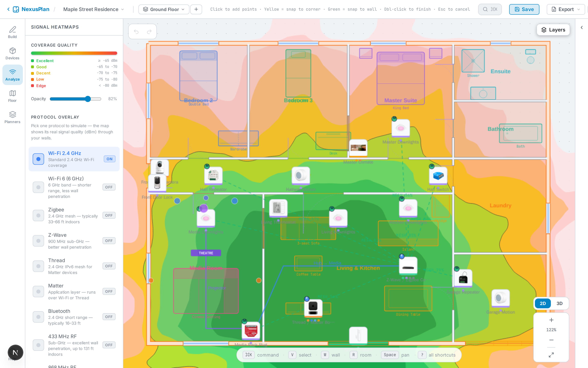This screenshot has height=368, width=588.
Task: Select the Wi-Fi 6 protocol radio
Action: [x=38, y=187]
